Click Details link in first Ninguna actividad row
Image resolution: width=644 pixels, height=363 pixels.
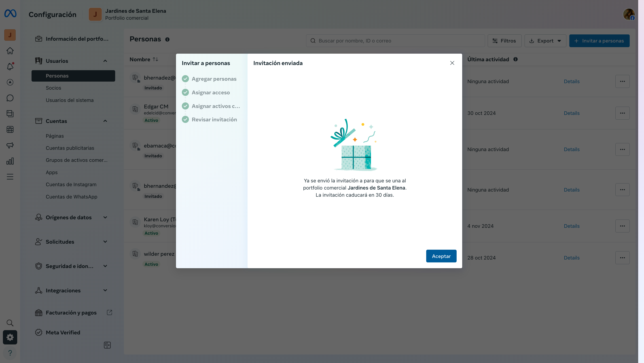point(572,81)
